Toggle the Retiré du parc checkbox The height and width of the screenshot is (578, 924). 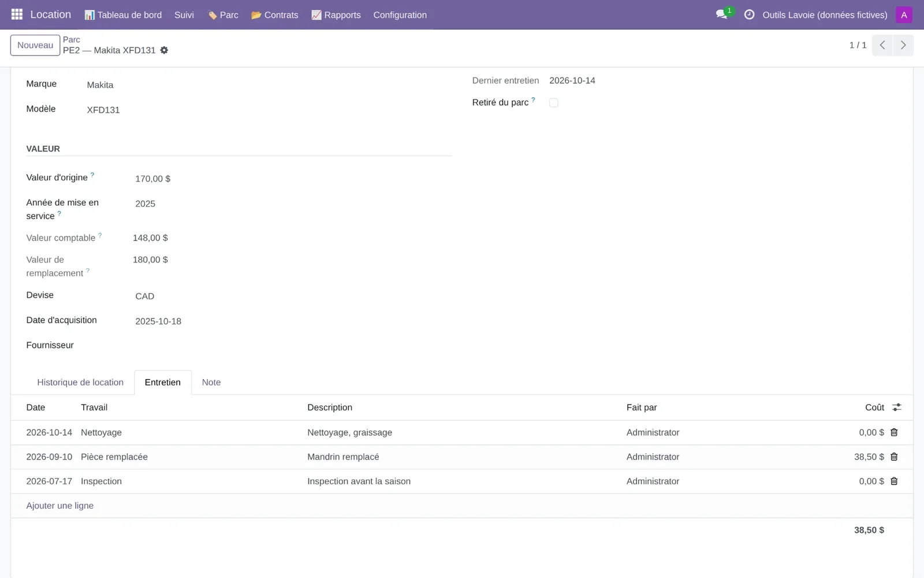click(x=554, y=103)
